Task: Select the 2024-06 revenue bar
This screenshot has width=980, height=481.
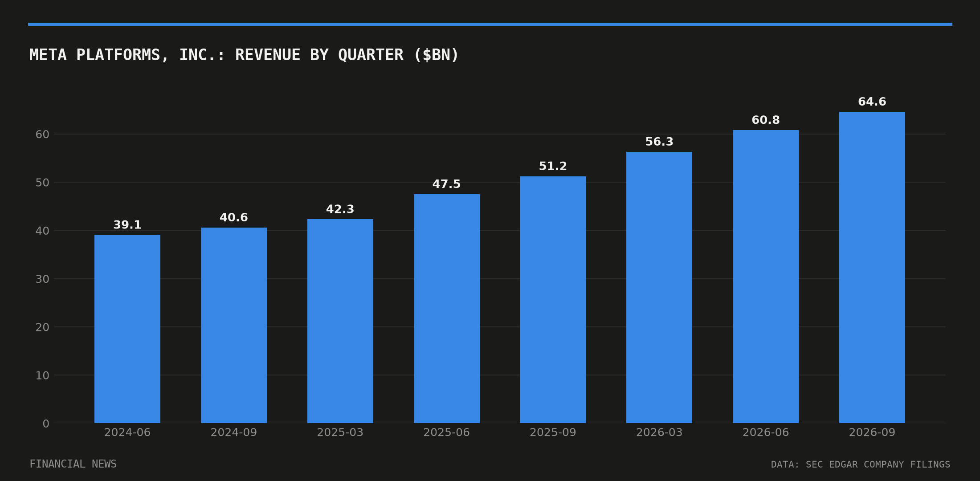Action: point(127,329)
